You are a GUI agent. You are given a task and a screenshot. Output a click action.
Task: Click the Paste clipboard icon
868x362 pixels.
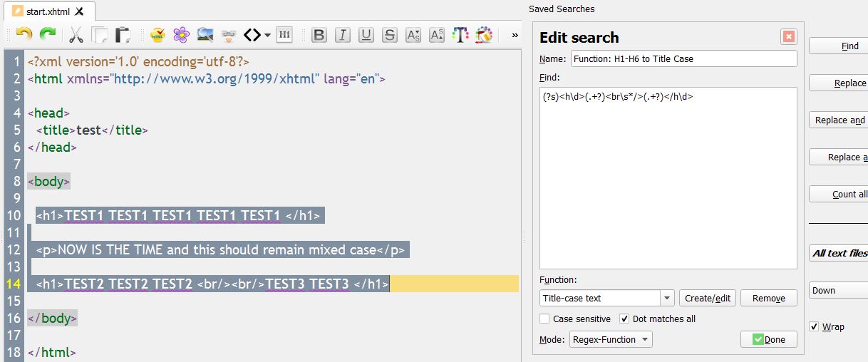123,35
